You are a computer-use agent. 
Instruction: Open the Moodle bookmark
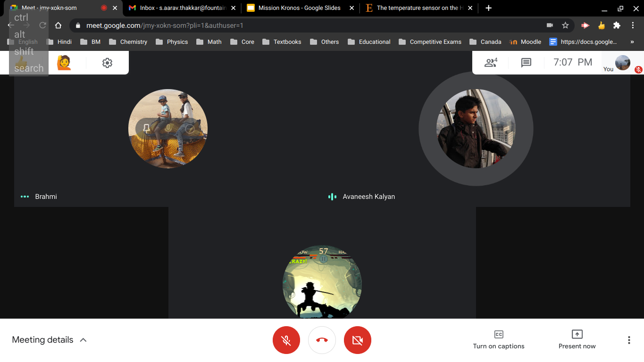click(x=526, y=42)
